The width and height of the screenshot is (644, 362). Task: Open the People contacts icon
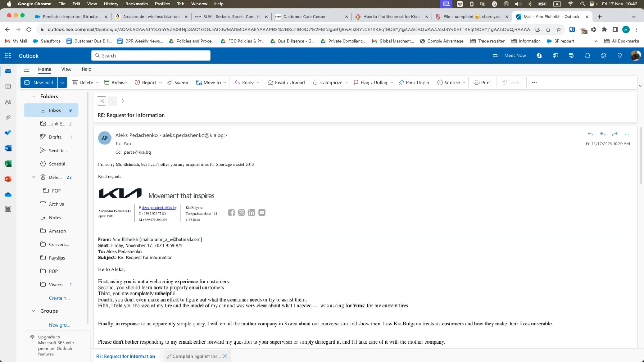(x=8, y=102)
